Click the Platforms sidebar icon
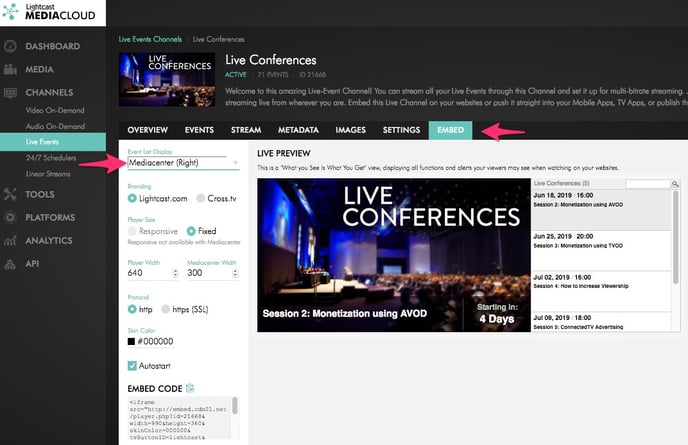 (10, 217)
